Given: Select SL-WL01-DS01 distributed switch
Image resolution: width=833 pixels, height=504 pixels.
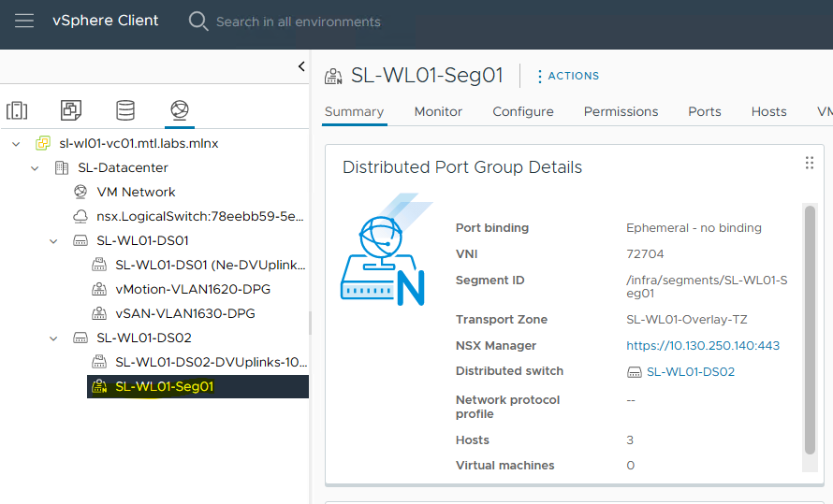Looking at the screenshot, I should pyautogui.click(x=142, y=241).
